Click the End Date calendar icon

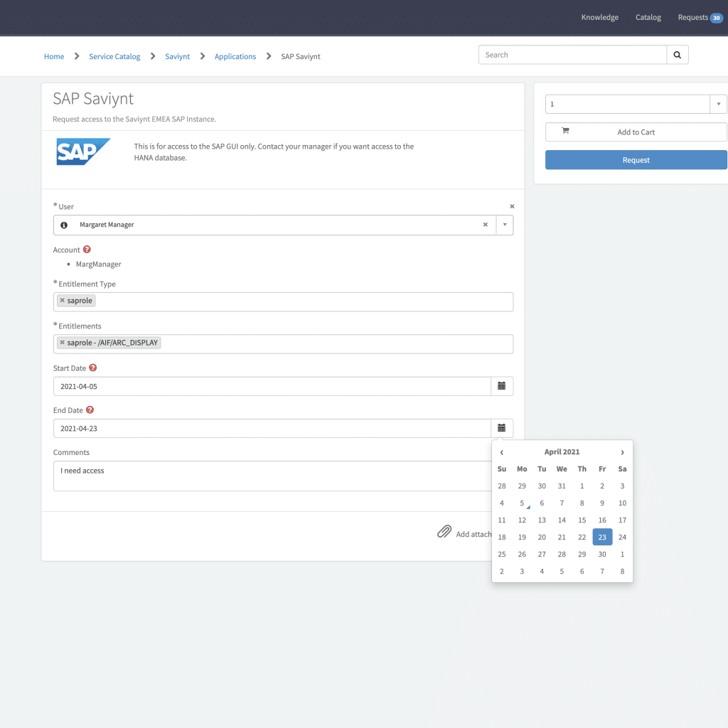tap(501, 428)
